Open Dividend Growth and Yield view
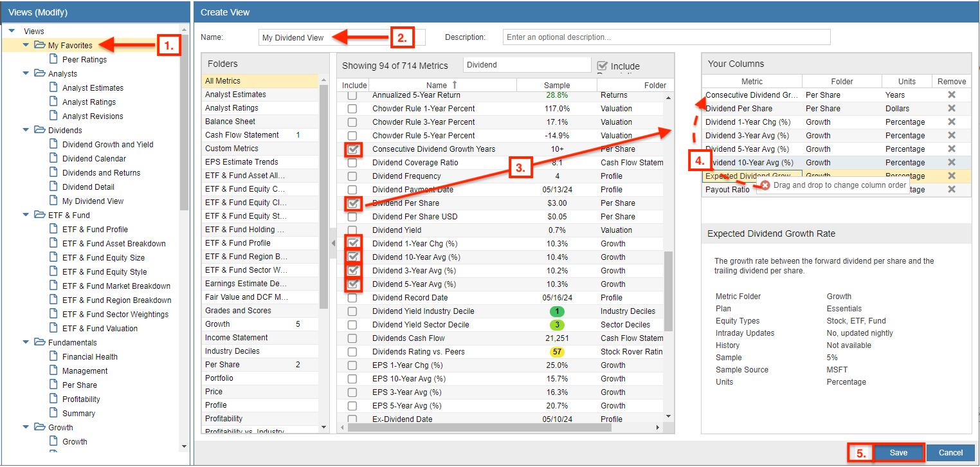Image resolution: width=980 pixels, height=467 pixels. coord(108,144)
